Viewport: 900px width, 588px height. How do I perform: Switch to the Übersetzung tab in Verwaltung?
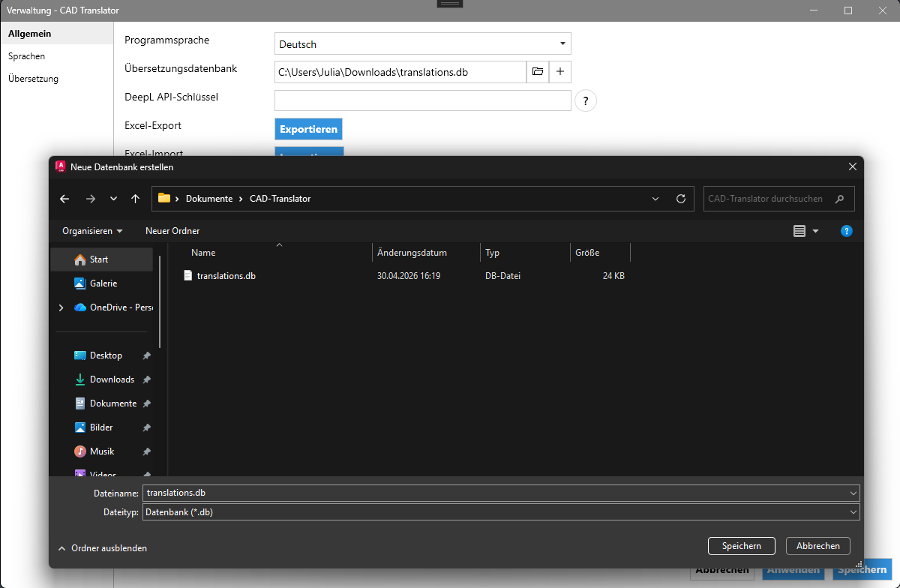pos(57,79)
